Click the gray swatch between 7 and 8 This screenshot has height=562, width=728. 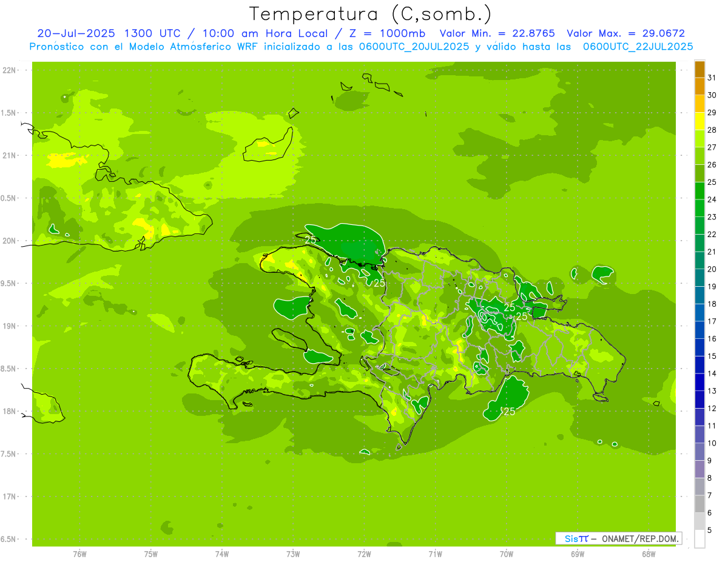(699, 486)
